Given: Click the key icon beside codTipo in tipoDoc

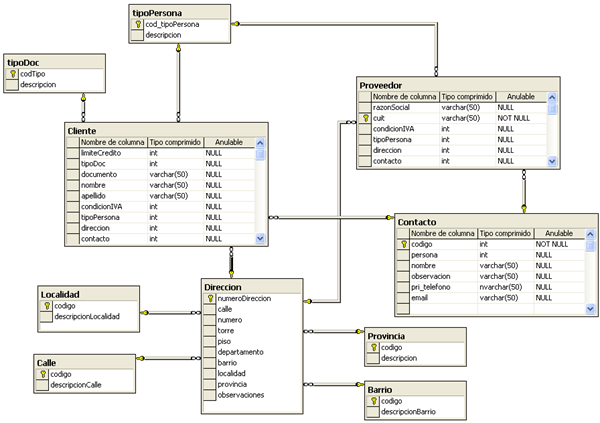Looking at the screenshot, I should click(x=13, y=74).
